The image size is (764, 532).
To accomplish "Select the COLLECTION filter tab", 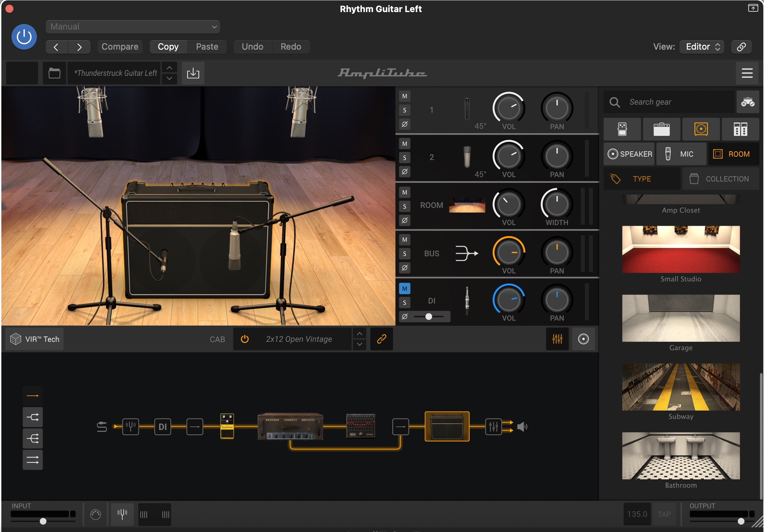I will pyautogui.click(x=721, y=179).
